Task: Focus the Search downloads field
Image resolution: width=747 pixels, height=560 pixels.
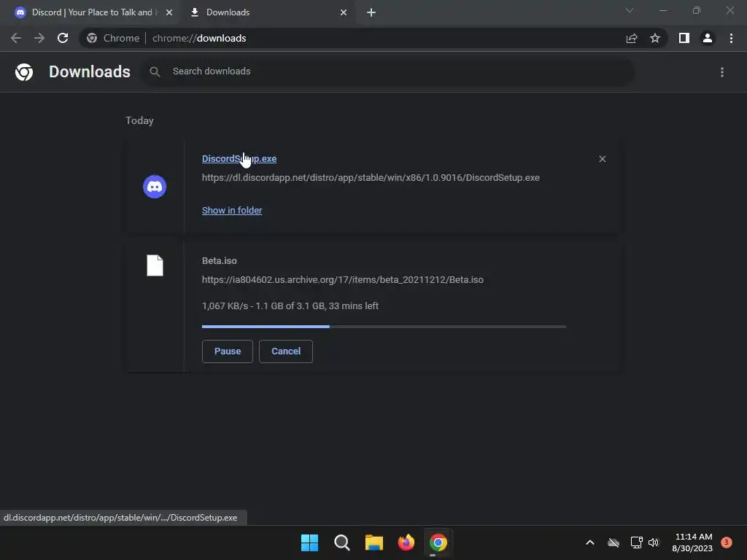Action: click(388, 71)
